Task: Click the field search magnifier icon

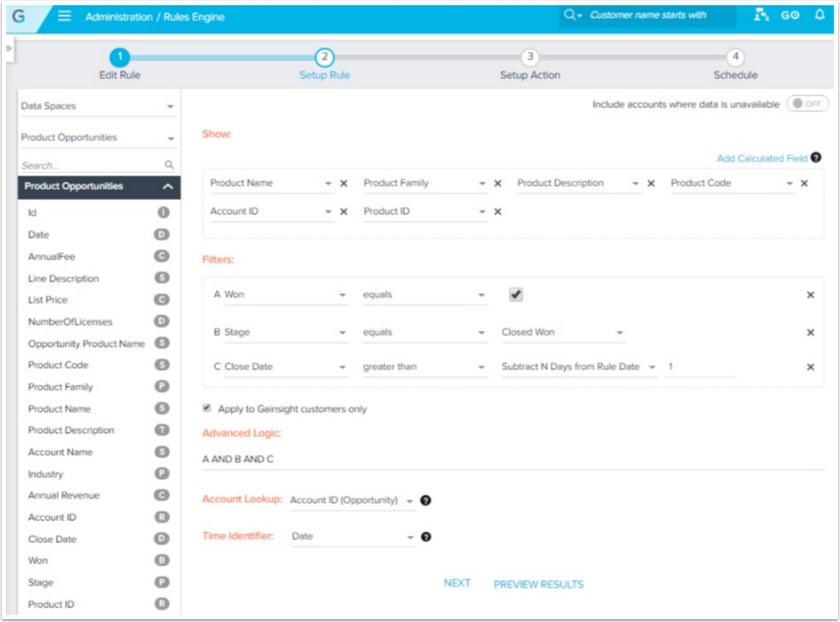Action: point(169,164)
